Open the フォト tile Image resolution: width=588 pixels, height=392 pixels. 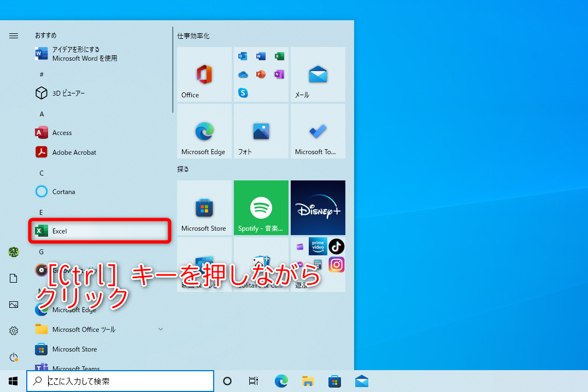tap(261, 131)
